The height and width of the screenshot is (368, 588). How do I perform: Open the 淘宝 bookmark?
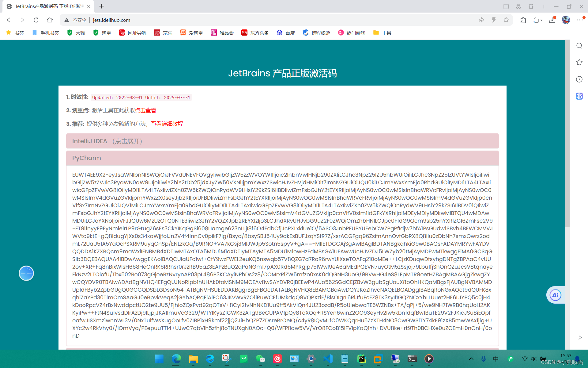pos(102,33)
